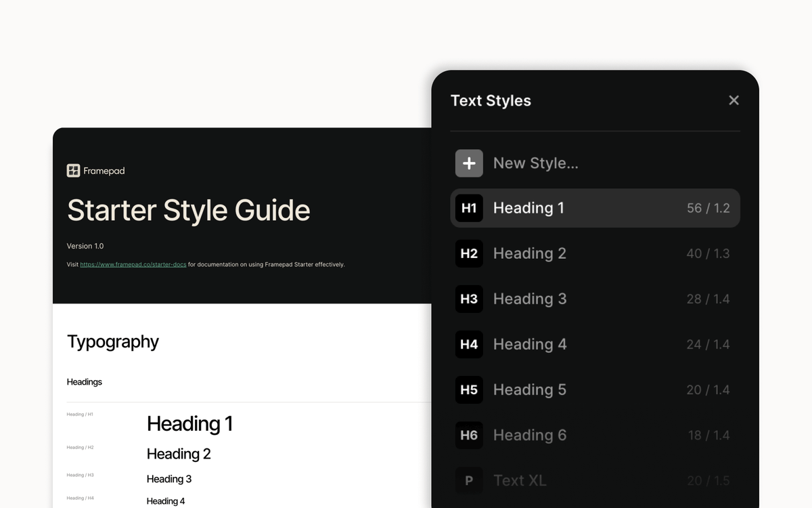
Task: Click the New Style... button
Action: point(535,163)
